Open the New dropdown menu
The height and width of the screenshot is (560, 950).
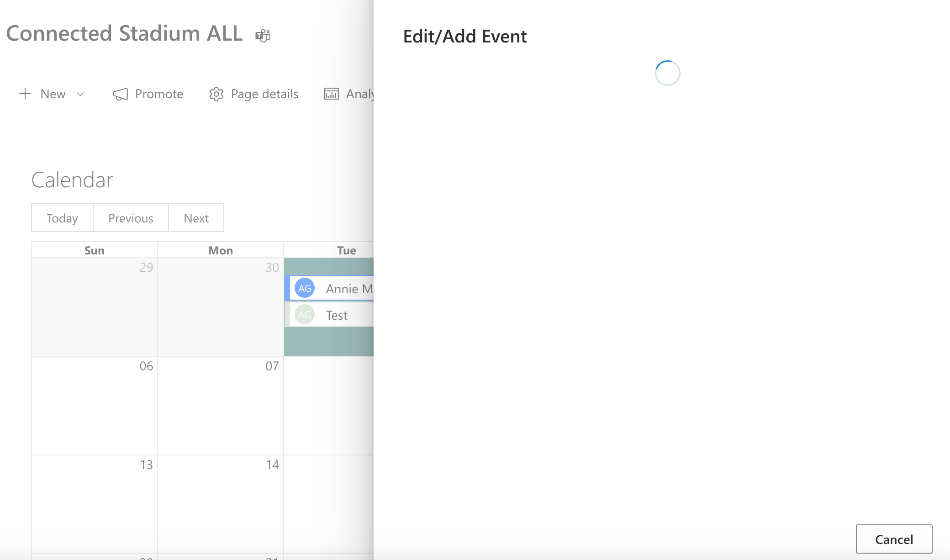[53, 94]
